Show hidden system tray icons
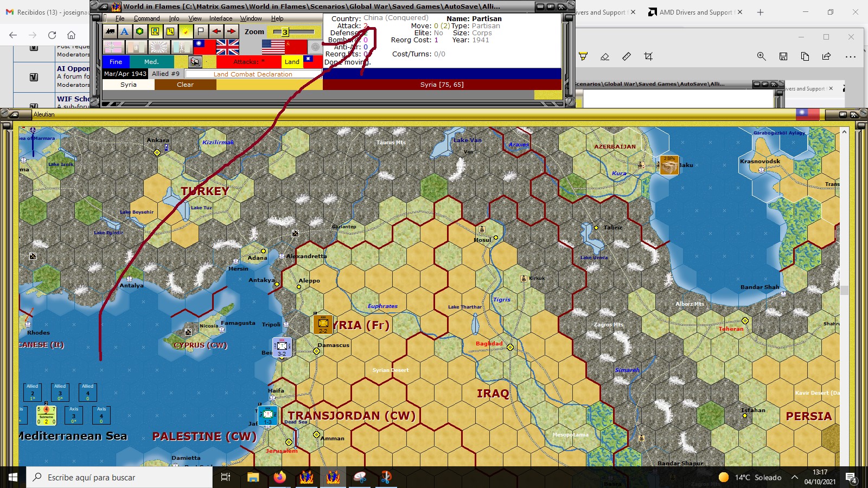The height and width of the screenshot is (488, 868). point(795,477)
